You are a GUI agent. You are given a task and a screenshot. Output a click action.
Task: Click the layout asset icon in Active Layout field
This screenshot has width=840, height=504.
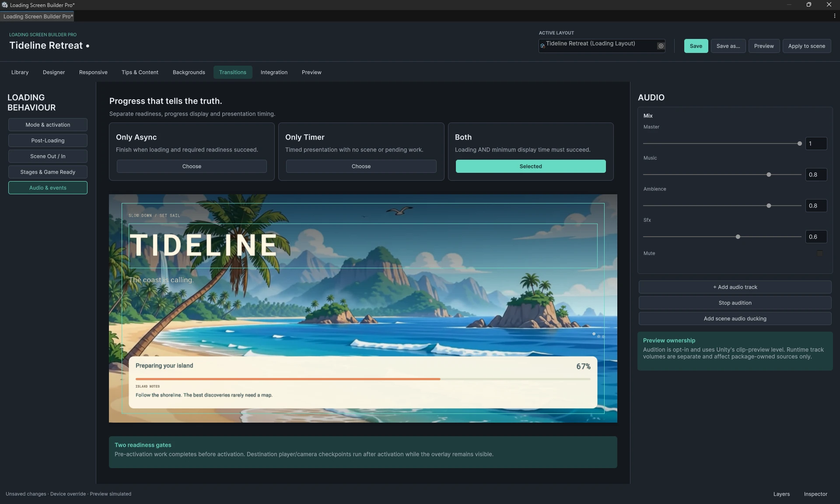(x=542, y=45)
